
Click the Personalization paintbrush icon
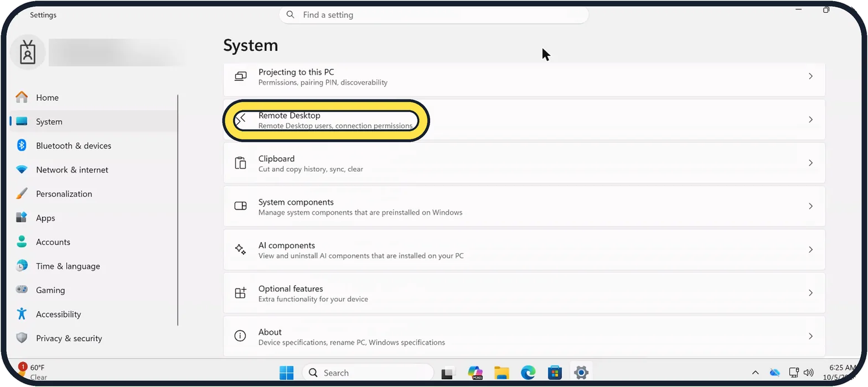pyautogui.click(x=22, y=193)
